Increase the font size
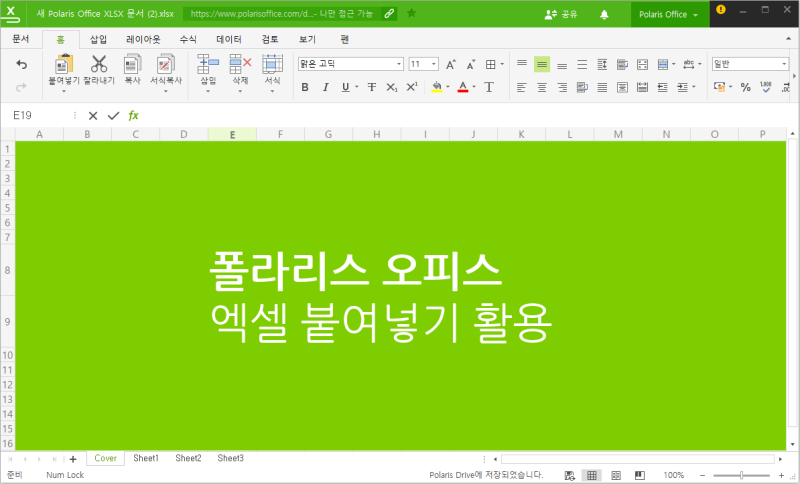 [451, 64]
